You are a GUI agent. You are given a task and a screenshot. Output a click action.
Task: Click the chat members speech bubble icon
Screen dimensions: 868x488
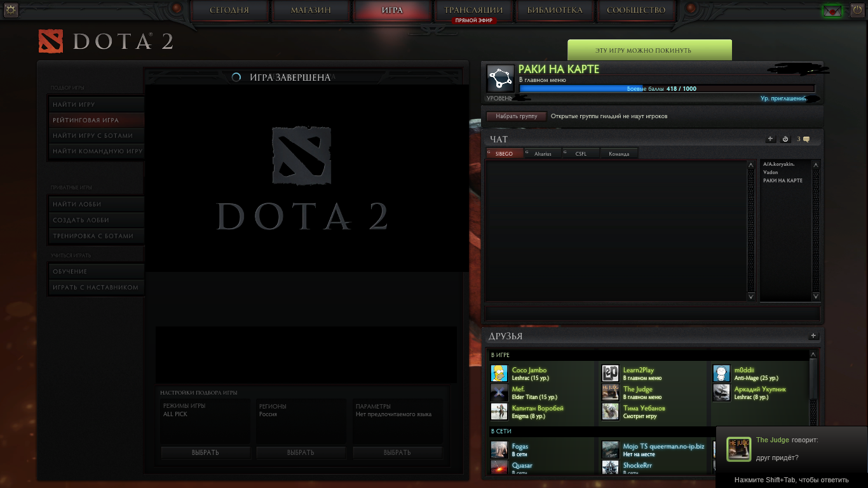click(806, 139)
